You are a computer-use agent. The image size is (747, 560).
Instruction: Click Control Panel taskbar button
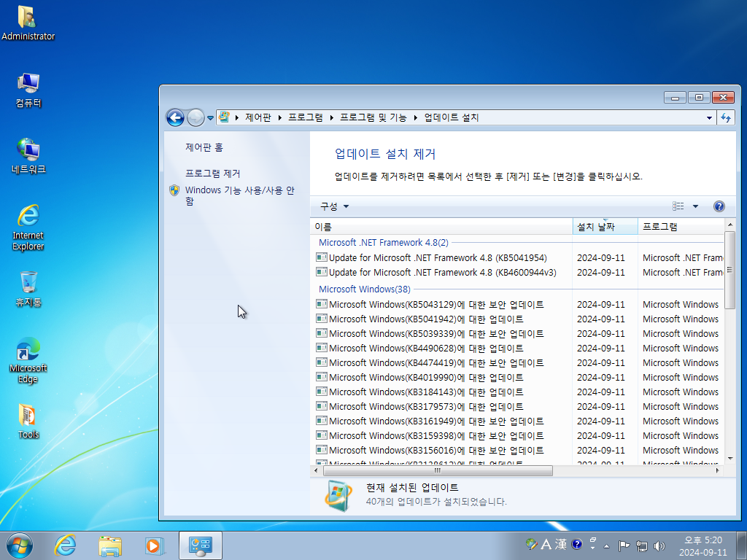(201, 545)
